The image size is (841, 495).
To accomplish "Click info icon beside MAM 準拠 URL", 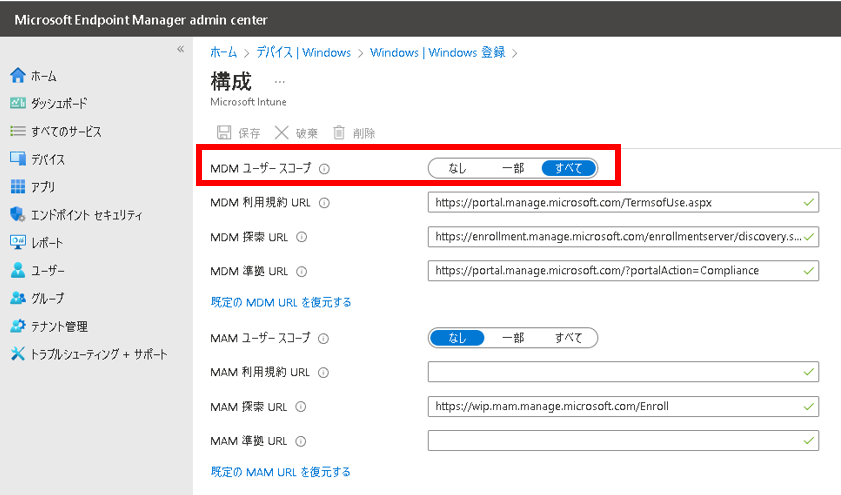I will click(x=301, y=441).
